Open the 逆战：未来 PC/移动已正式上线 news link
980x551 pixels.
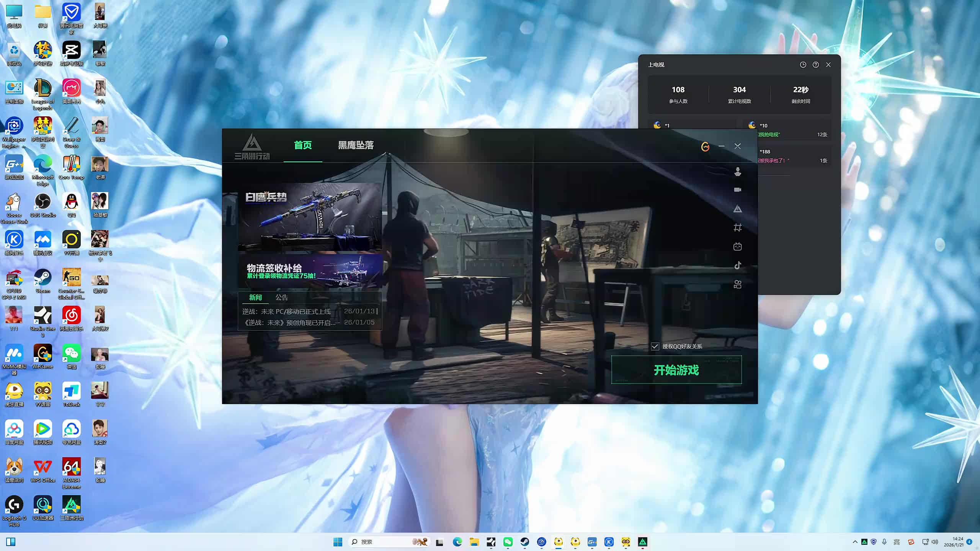[x=286, y=311]
